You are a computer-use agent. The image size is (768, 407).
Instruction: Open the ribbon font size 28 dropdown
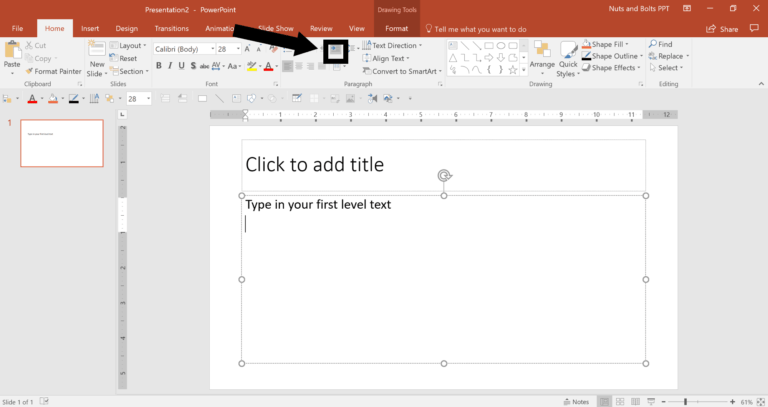229,49
